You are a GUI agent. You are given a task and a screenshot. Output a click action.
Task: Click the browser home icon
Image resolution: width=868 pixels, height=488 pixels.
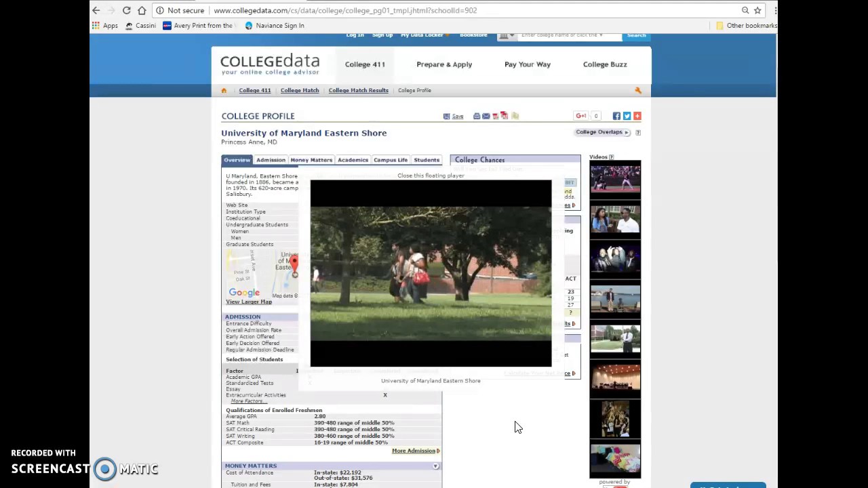[142, 10]
